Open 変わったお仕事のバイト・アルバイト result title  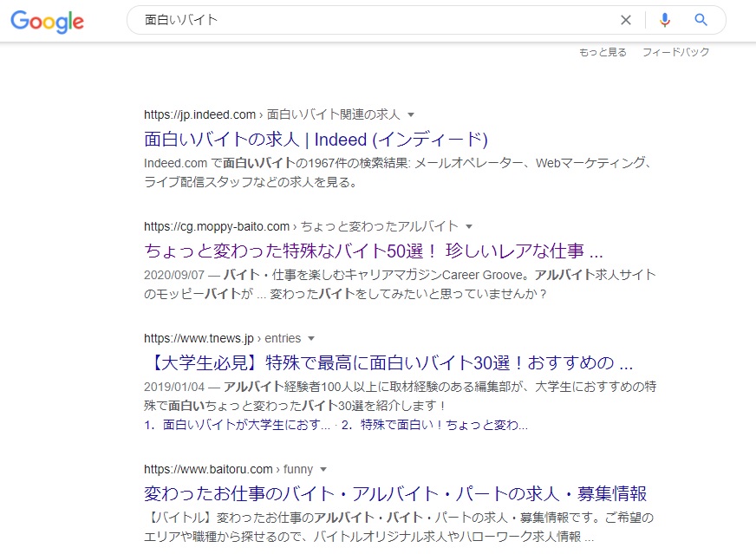click(394, 493)
